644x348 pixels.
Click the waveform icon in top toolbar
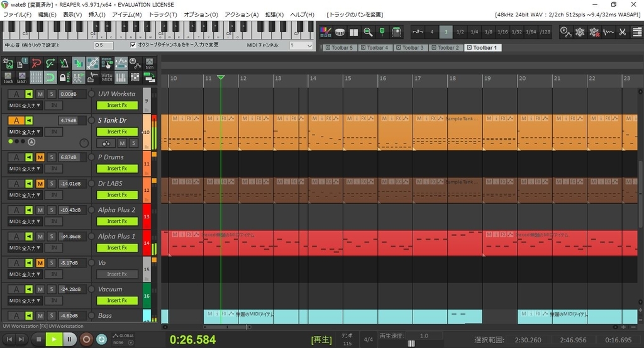click(x=608, y=32)
